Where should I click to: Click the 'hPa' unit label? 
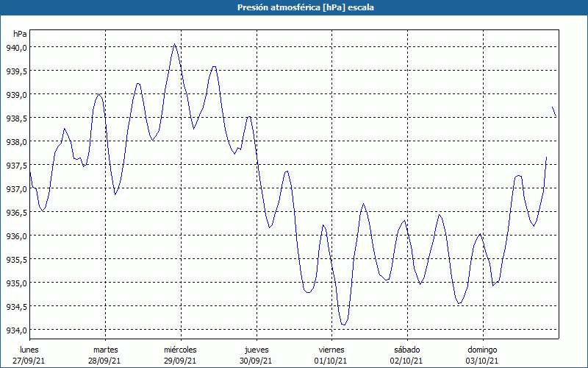coord(20,34)
